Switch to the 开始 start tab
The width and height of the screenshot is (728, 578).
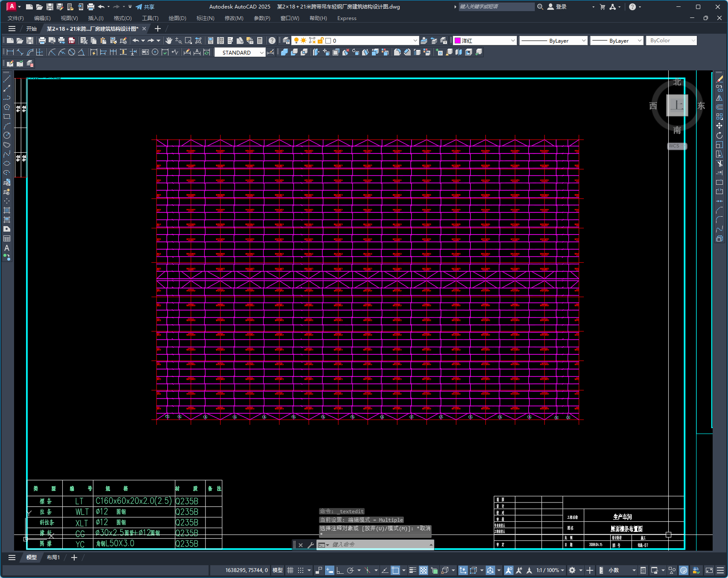tap(32, 29)
